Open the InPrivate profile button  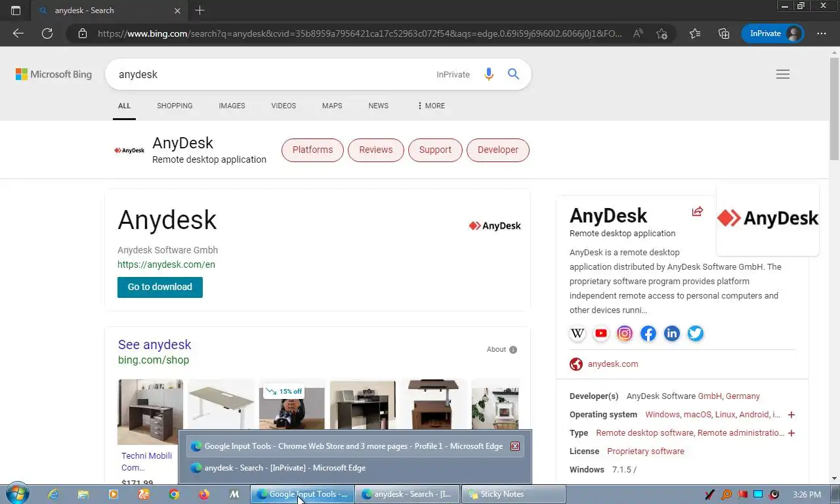point(772,33)
